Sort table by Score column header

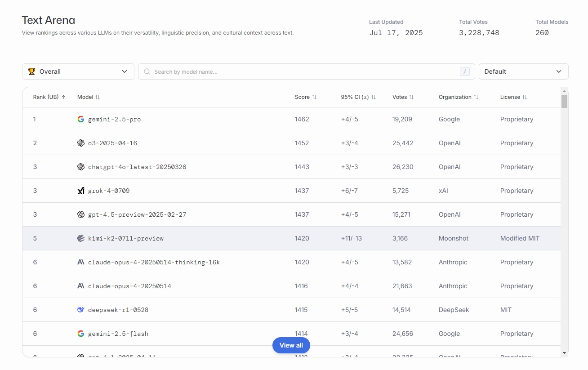coord(306,97)
